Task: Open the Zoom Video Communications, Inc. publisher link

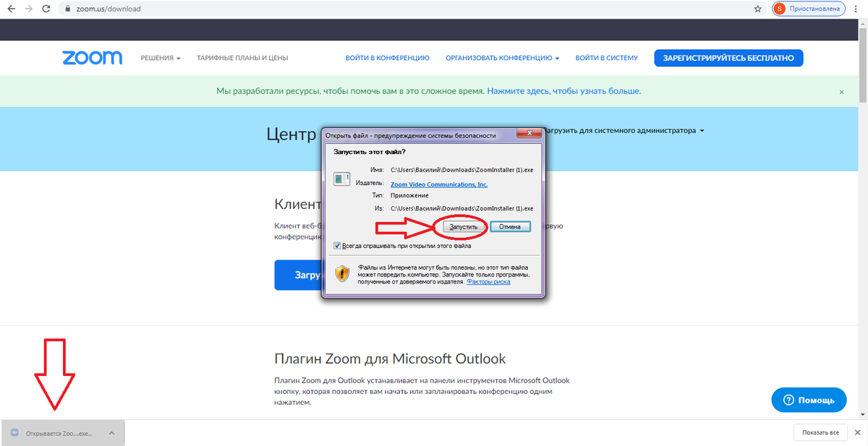Action: [x=439, y=184]
